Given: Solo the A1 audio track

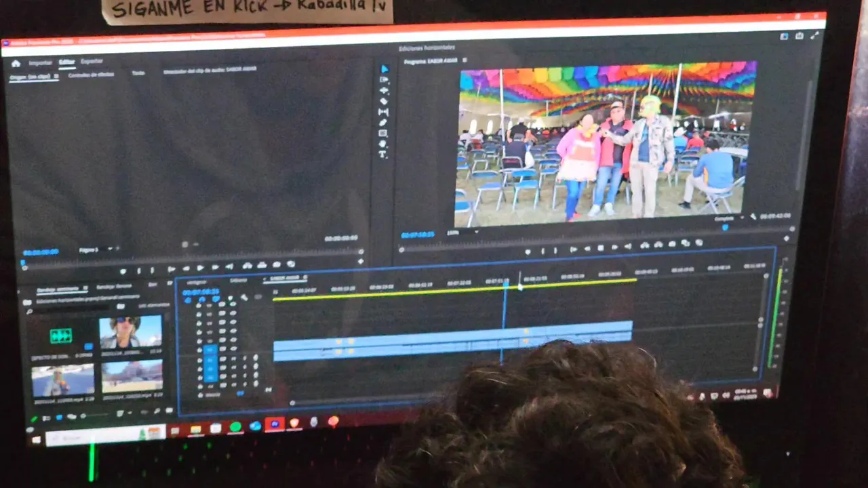Looking at the screenshot, I should (245, 358).
